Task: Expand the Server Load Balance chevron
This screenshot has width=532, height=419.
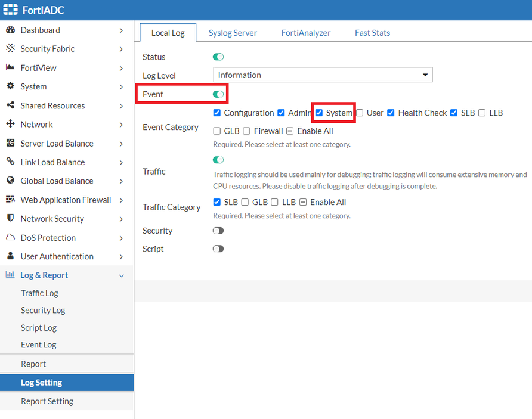Action: point(122,144)
